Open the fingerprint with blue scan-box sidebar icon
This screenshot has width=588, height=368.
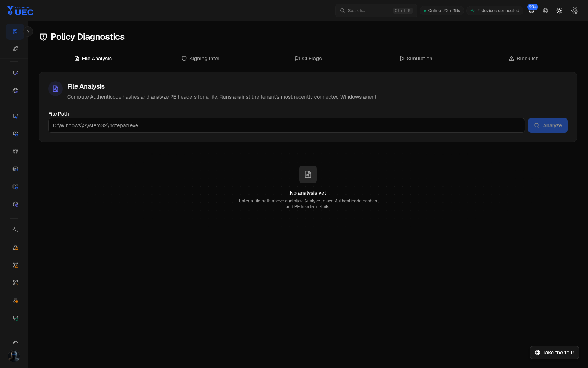15,91
